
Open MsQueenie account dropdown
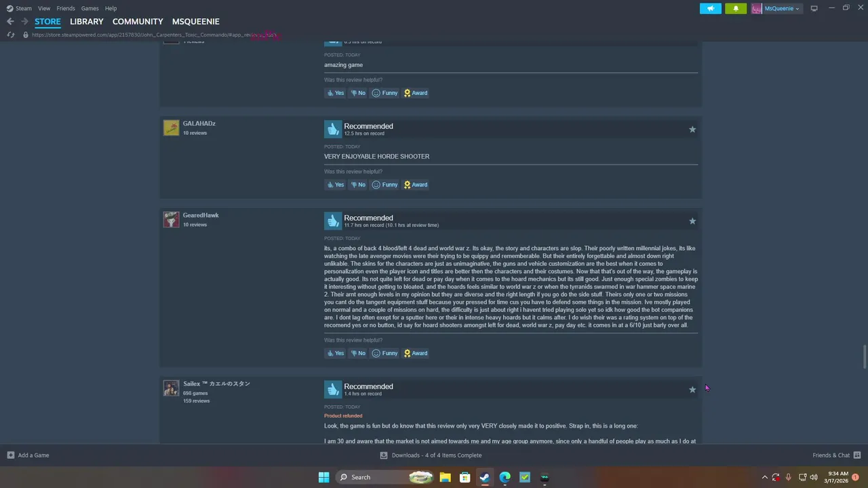pos(776,8)
